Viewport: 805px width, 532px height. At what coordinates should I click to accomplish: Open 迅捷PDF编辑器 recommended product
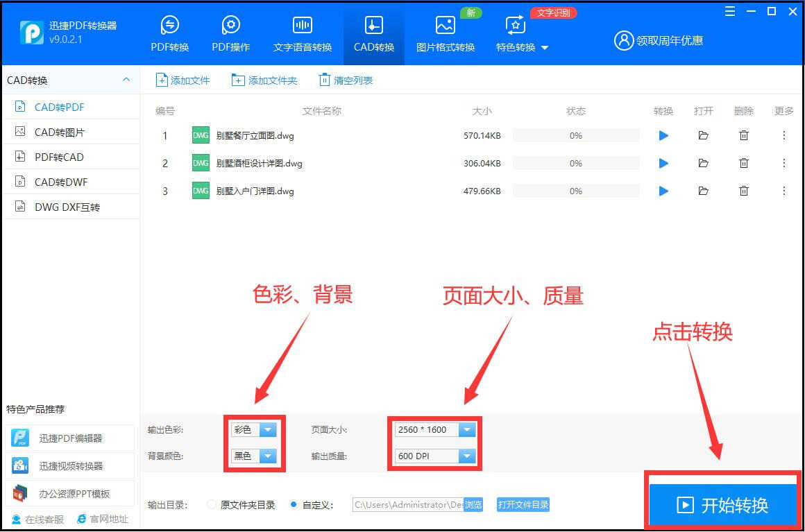pyautogui.click(x=70, y=438)
